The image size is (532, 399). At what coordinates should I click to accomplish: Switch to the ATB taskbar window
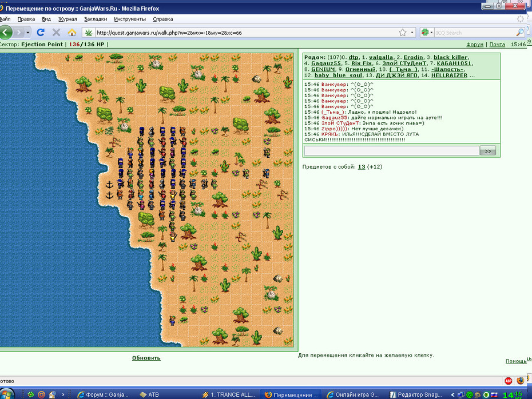click(x=149, y=394)
